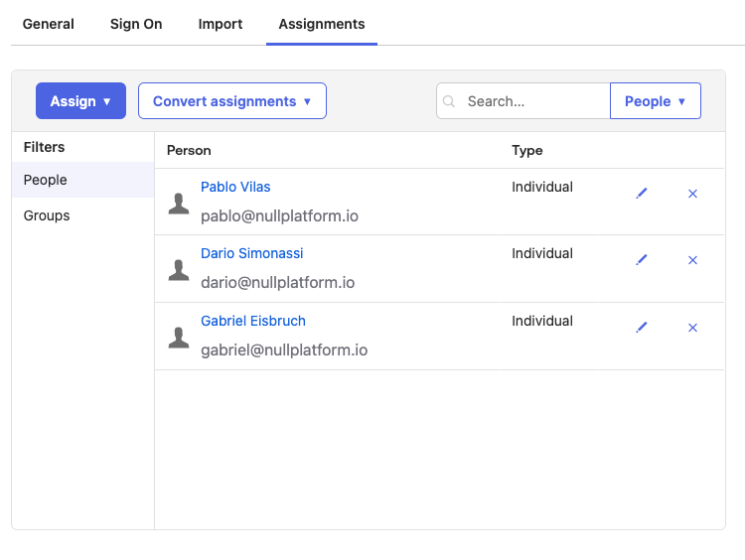Remove Dario Simonassi assignment X icon
The image size is (745, 560).
pos(692,260)
